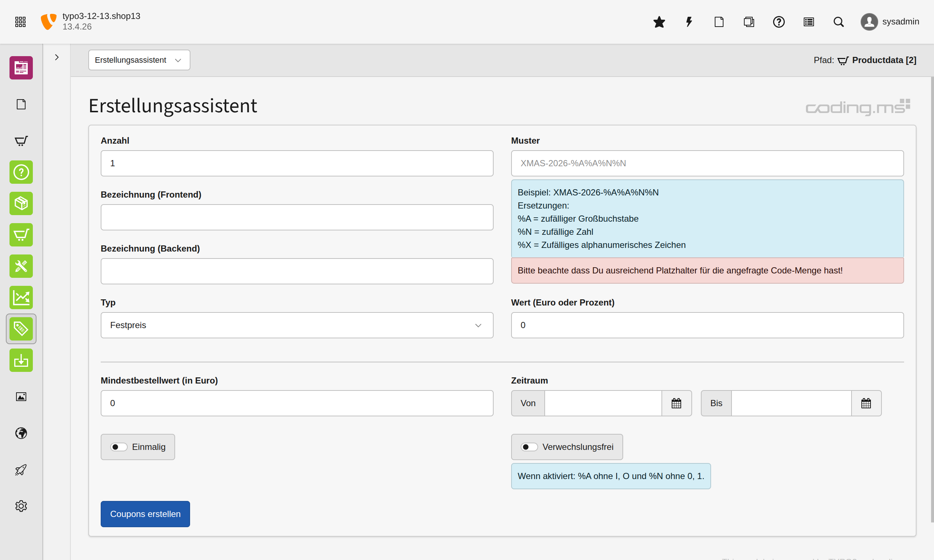
Task: Open the rocket icon module in sidebar
Action: pyautogui.click(x=21, y=470)
